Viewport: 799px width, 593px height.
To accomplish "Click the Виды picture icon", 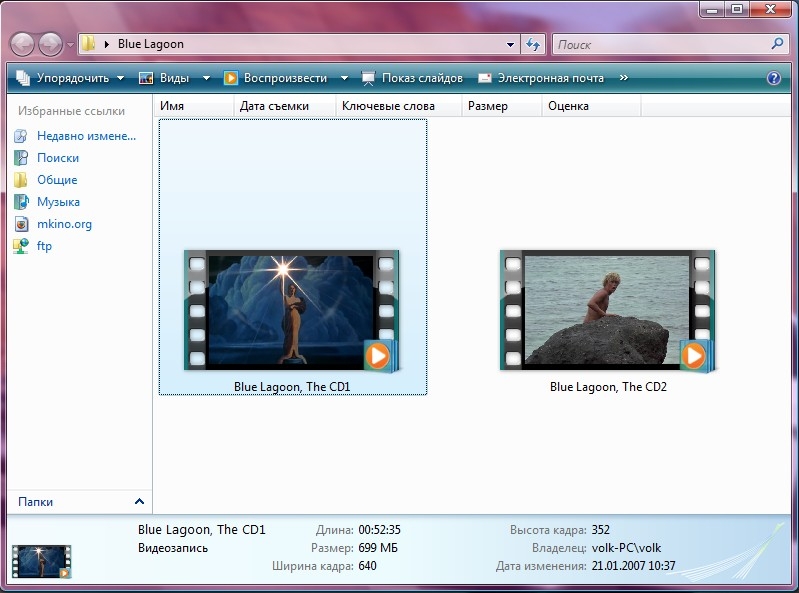I will tap(146, 78).
